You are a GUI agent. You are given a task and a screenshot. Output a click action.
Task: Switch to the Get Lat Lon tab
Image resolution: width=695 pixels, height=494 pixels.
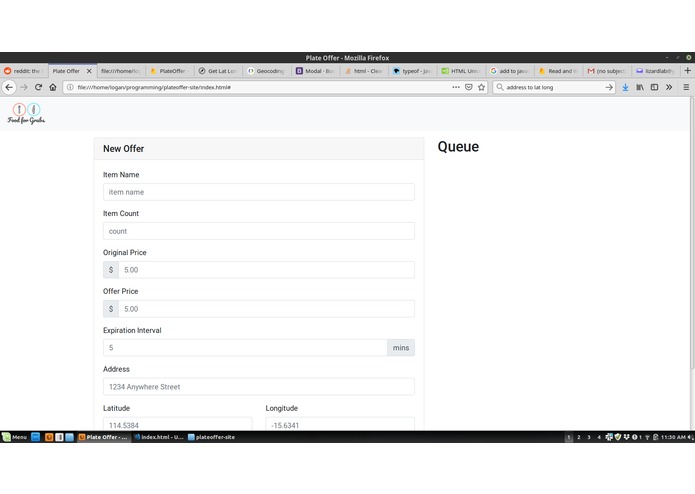[x=218, y=71]
